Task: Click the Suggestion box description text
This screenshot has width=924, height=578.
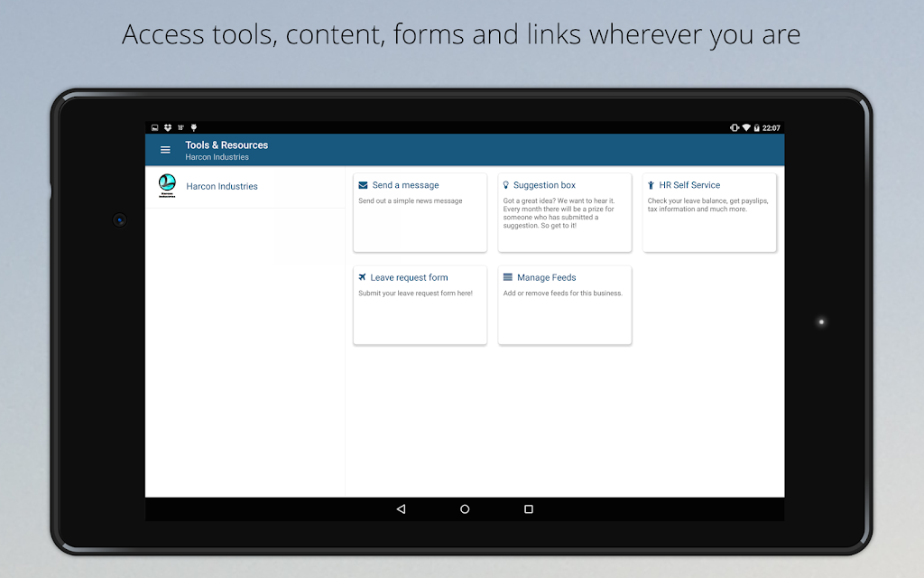Action: [558, 213]
